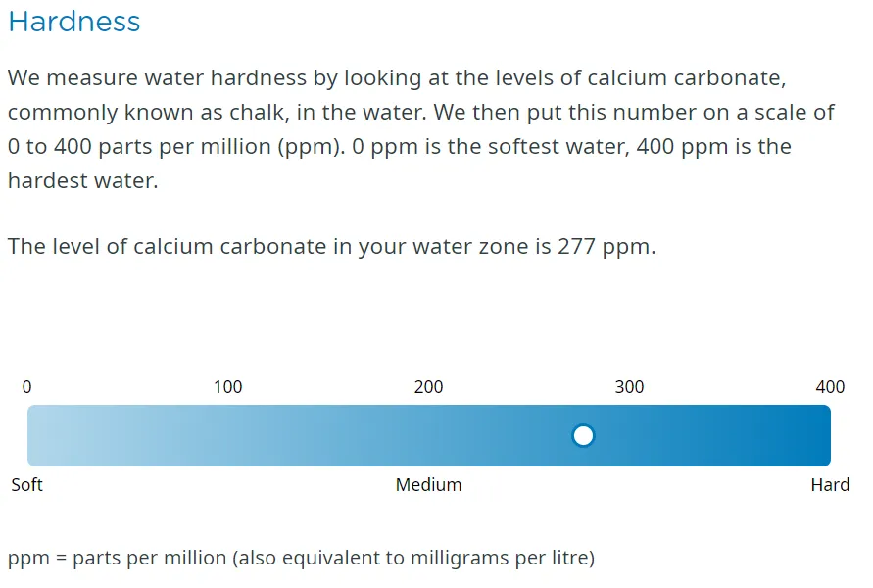
Task: Click the "ppm = parts per million" footnote
Action: tap(118, 559)
